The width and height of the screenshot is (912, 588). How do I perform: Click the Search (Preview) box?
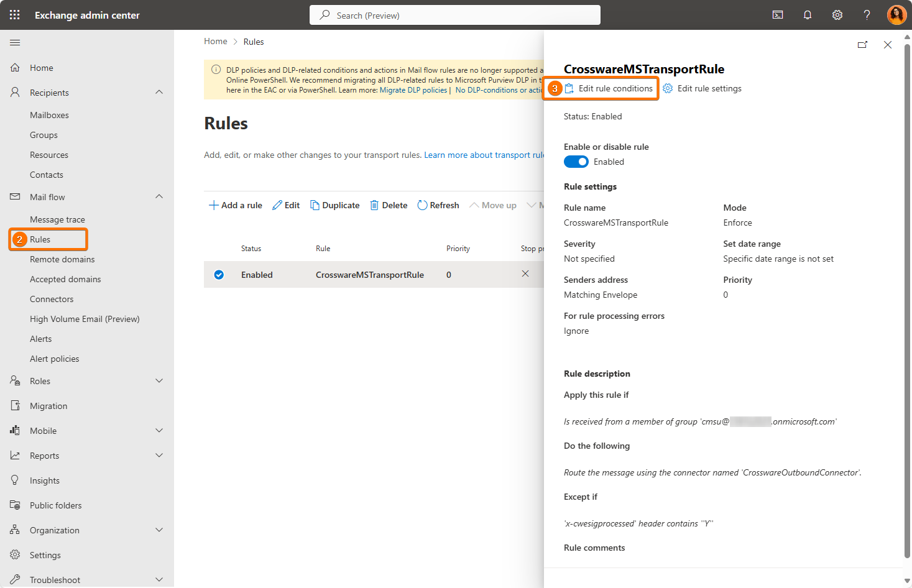[x=455, y=15]
